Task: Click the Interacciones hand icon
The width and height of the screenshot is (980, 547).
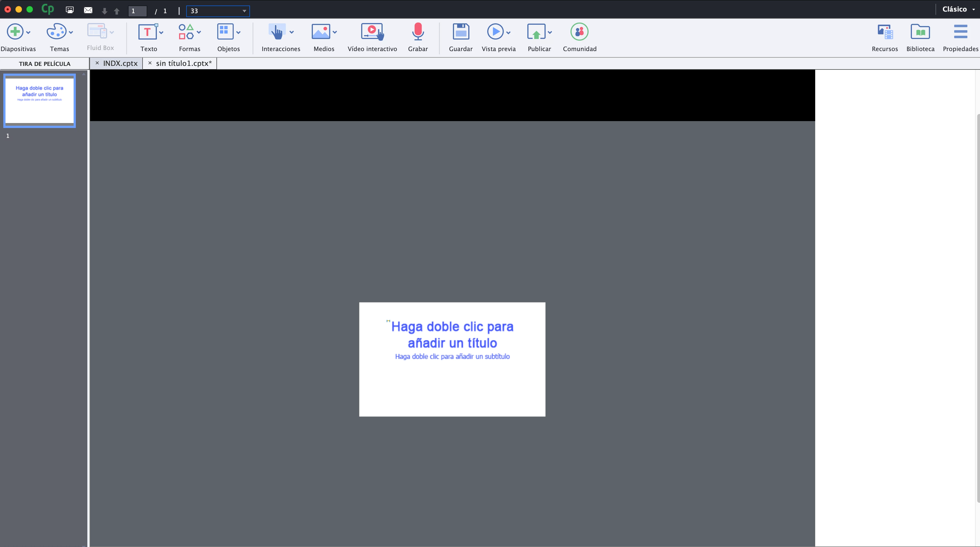Action: click(x=277, y=32)
